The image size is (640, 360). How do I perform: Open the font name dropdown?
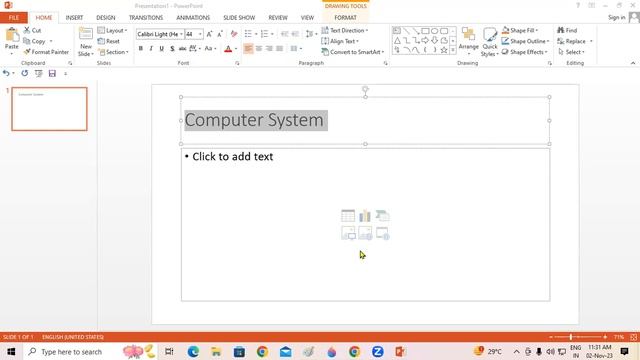(181, 34)
